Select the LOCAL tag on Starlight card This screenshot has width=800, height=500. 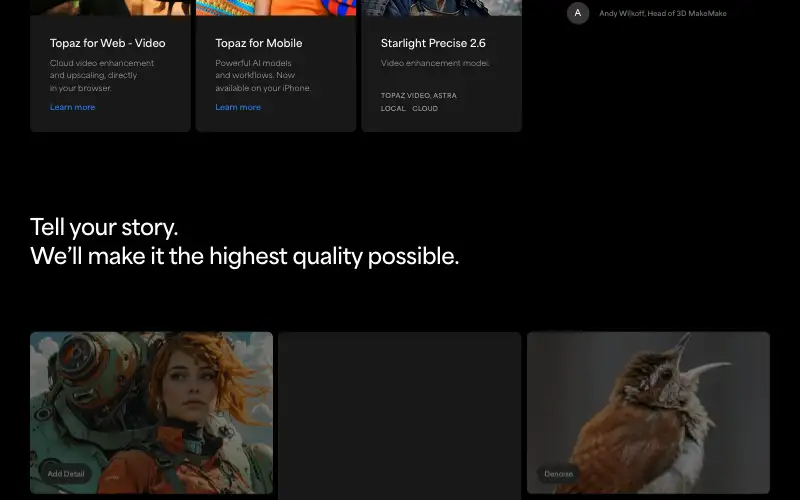pos(393,108)
